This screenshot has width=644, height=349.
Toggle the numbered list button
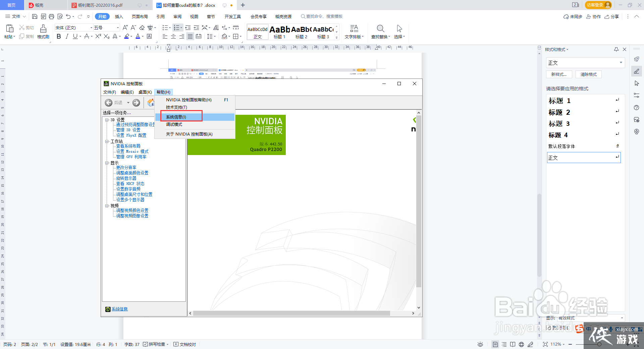(176, 28)
